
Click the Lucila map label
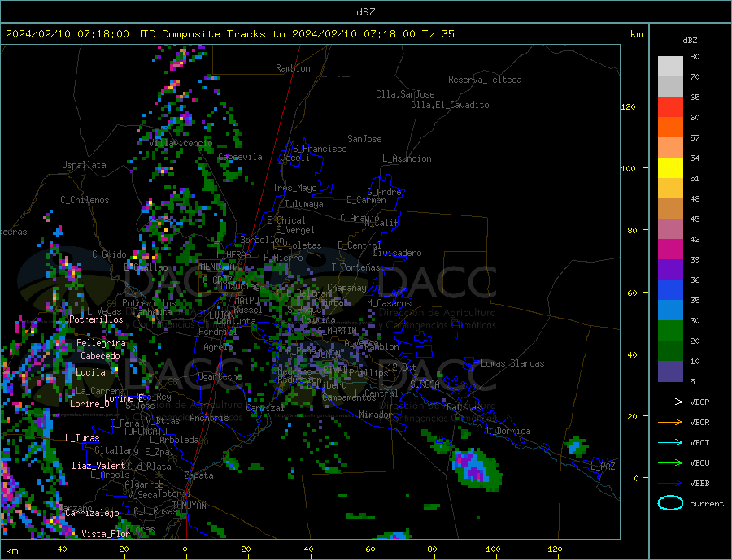point(90,372)
